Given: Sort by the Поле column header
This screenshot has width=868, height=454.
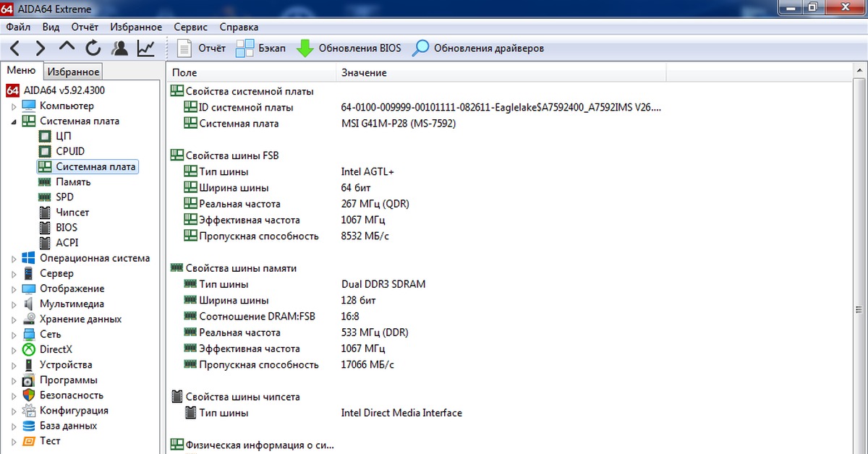Looking at the screenshot, I should pyautogui.click(x=251, y=72).
